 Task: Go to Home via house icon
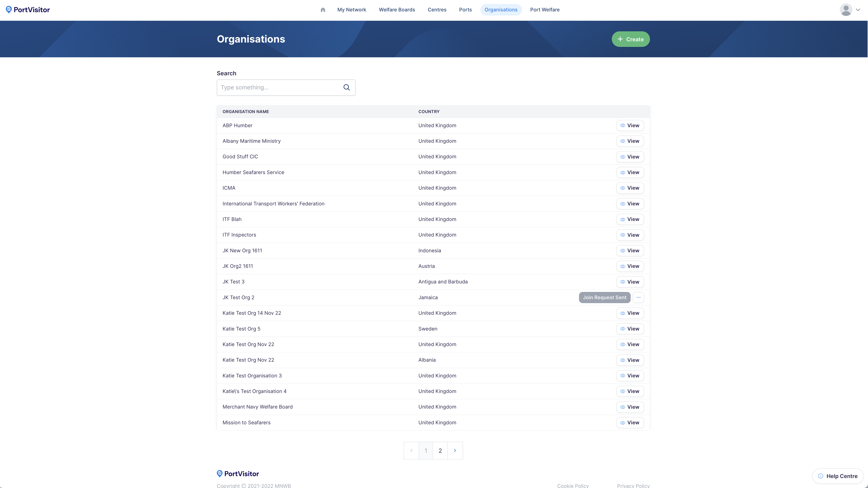(323, 10)
